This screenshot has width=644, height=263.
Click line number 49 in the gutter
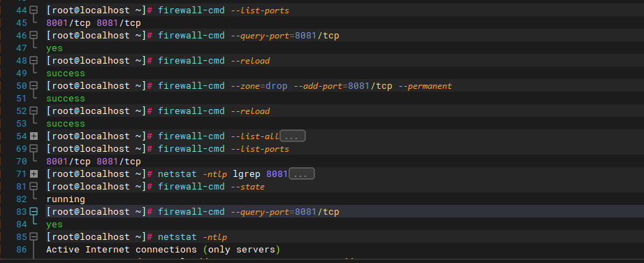22,73
